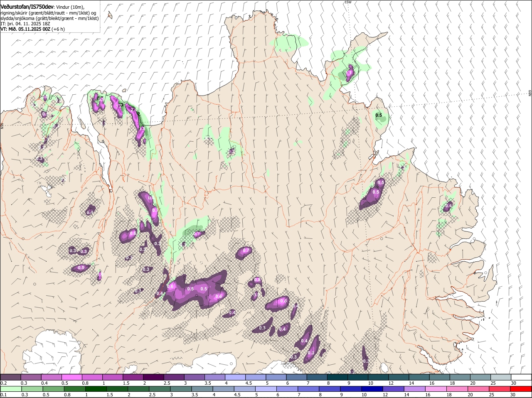Click the black '0.5' label on the green patch
The width and height of the screenshot is (532, 398).
click(379, 115)
